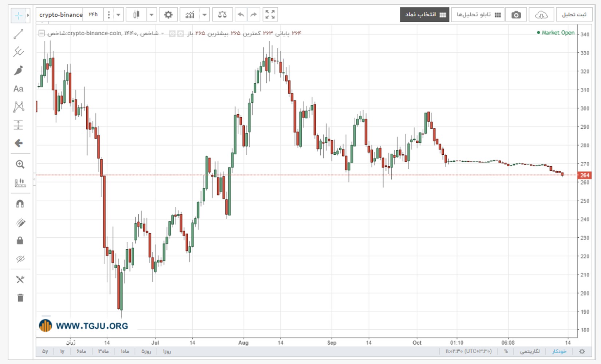The height and width of the screenshot is (364, 601).
Task: Activate the zoom-in magnifier tool
Action: click(x=20, y=165)
